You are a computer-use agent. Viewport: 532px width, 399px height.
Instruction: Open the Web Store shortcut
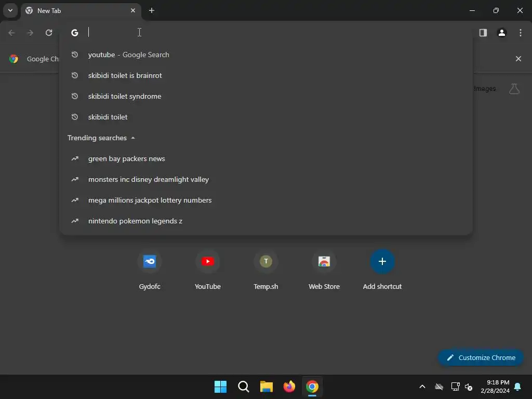pyautogui.click(x=324, y=271)
